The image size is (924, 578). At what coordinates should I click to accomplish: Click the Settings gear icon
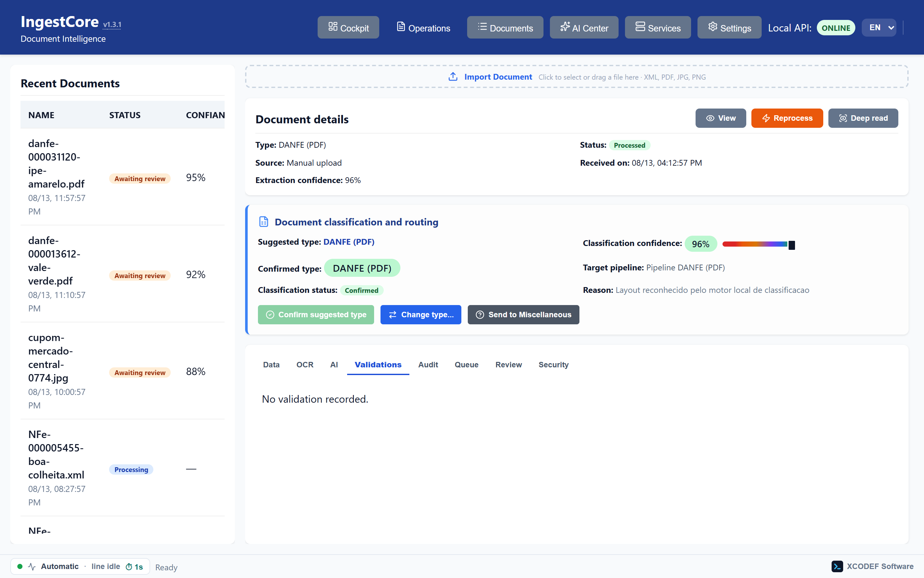coord(713,26)
